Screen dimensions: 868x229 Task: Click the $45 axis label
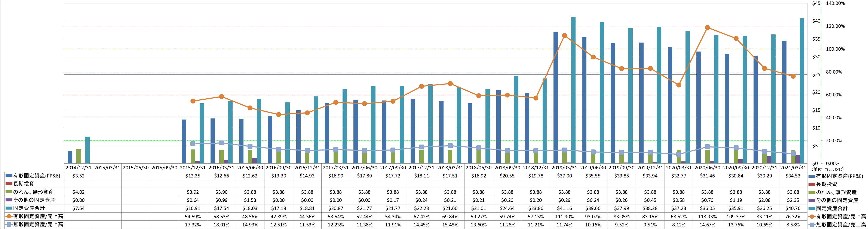[816, 3]
